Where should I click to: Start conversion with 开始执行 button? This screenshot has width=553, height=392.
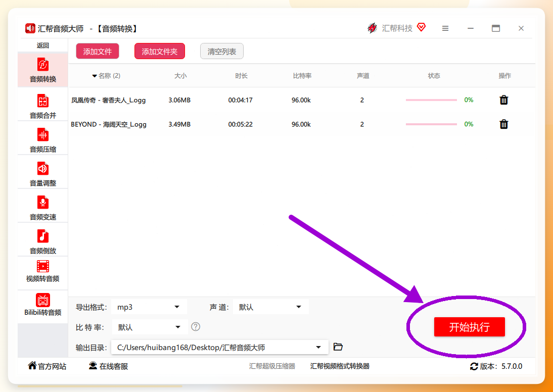click(470, 327)
